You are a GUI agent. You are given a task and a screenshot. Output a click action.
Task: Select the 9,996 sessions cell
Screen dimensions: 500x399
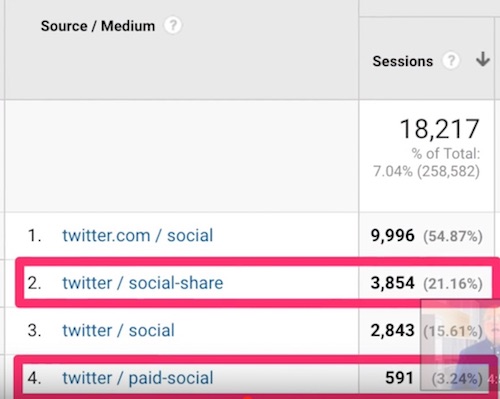[x=392, y=236]
